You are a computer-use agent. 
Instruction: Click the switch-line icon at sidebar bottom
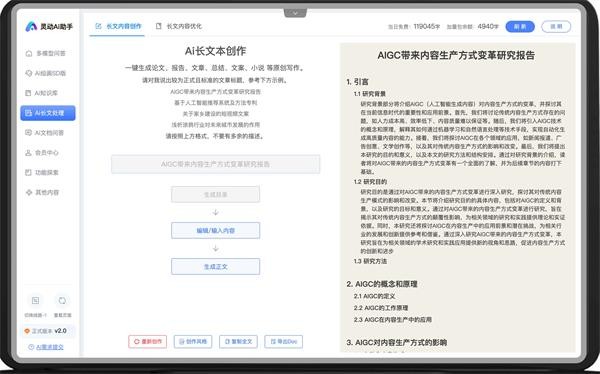tap(36, 301)
